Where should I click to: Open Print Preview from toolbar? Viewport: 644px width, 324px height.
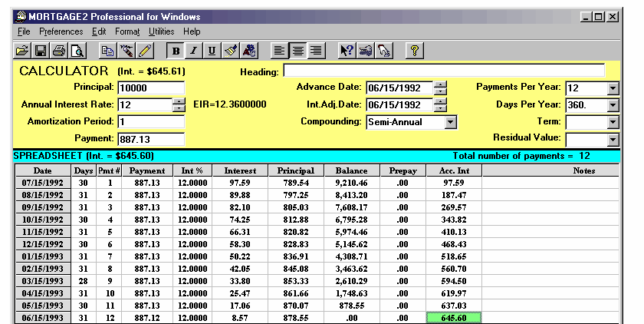pos(77,51)
